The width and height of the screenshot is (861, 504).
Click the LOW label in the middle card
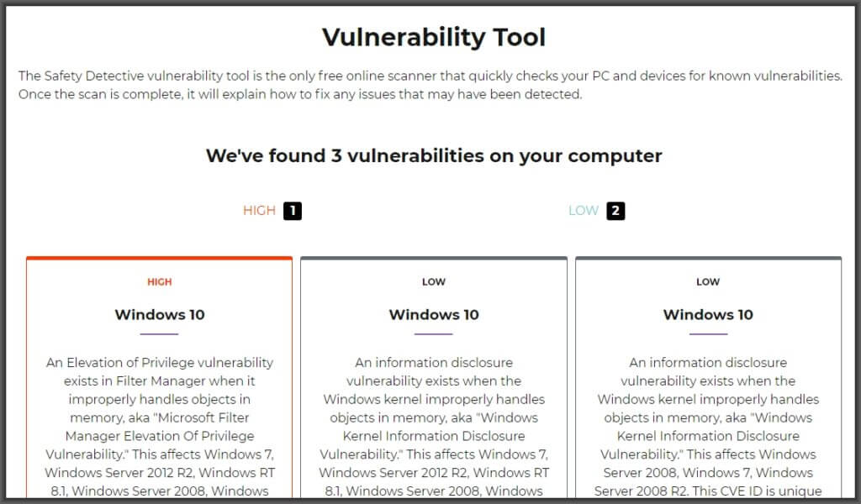(x=434, y=282)
